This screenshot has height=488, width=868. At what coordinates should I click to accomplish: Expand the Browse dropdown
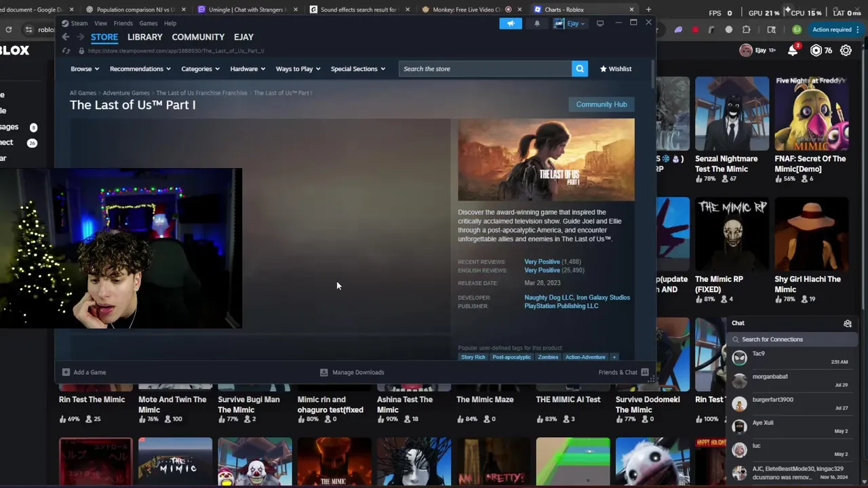point(85,68)
